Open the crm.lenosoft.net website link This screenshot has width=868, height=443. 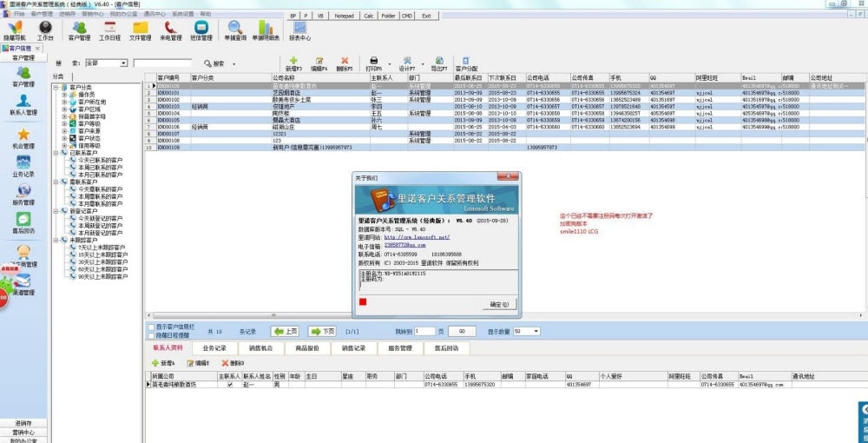click(417, 237)
